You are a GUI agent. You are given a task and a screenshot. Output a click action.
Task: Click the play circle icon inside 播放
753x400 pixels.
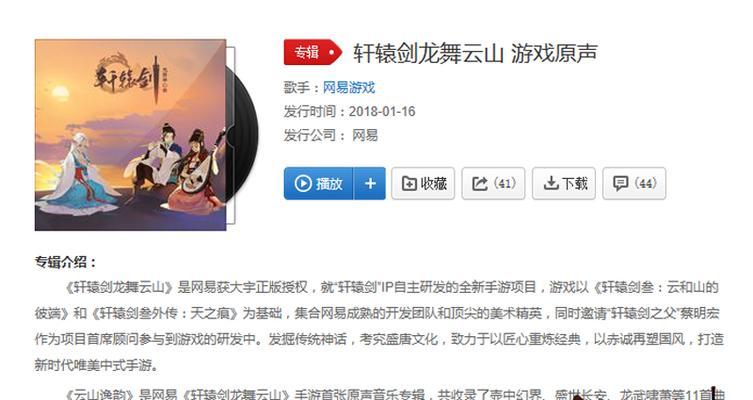[303, 183]
